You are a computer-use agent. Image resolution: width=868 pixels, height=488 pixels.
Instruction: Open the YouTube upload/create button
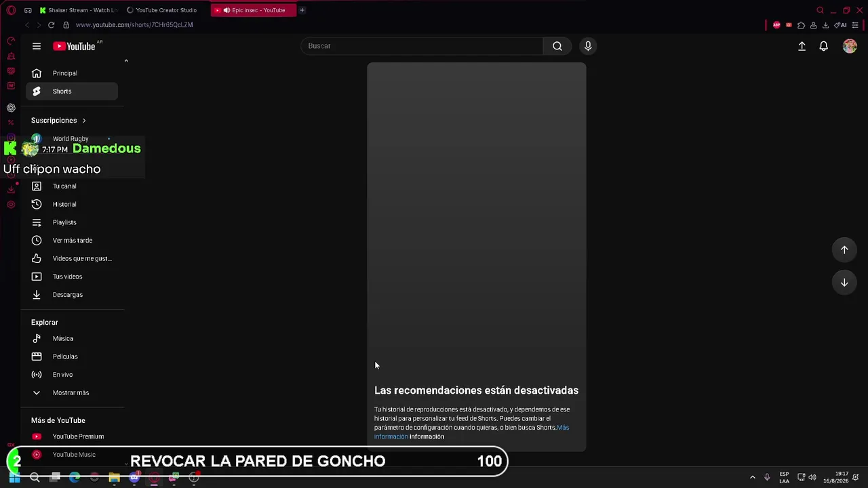click(802, 46)
